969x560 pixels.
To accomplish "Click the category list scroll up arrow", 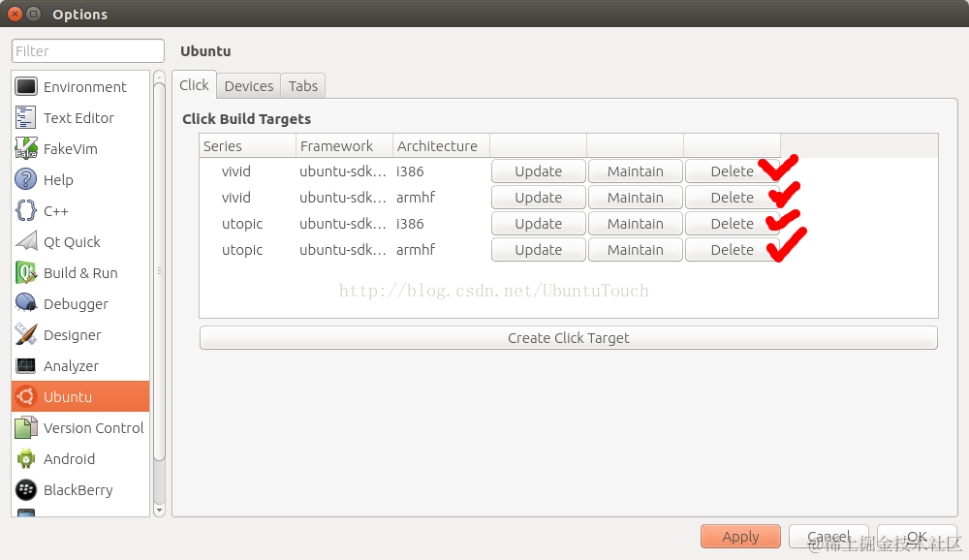I will (x=159, y=77).
